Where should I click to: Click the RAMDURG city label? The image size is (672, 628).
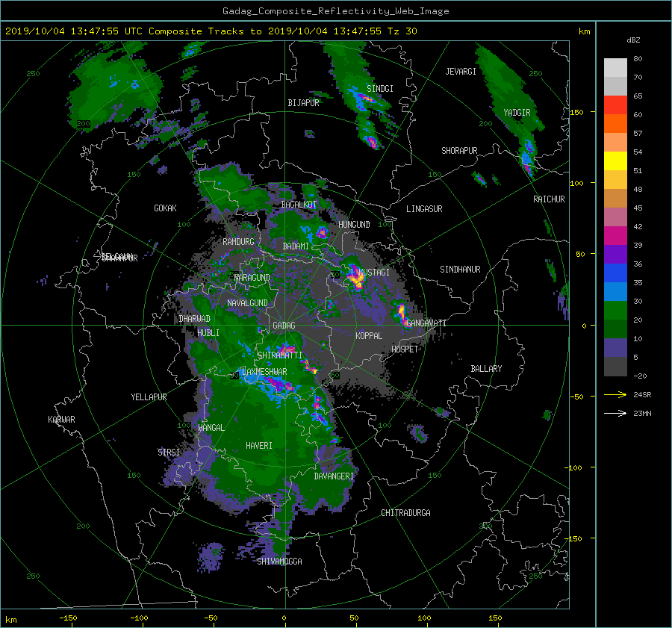238,242
